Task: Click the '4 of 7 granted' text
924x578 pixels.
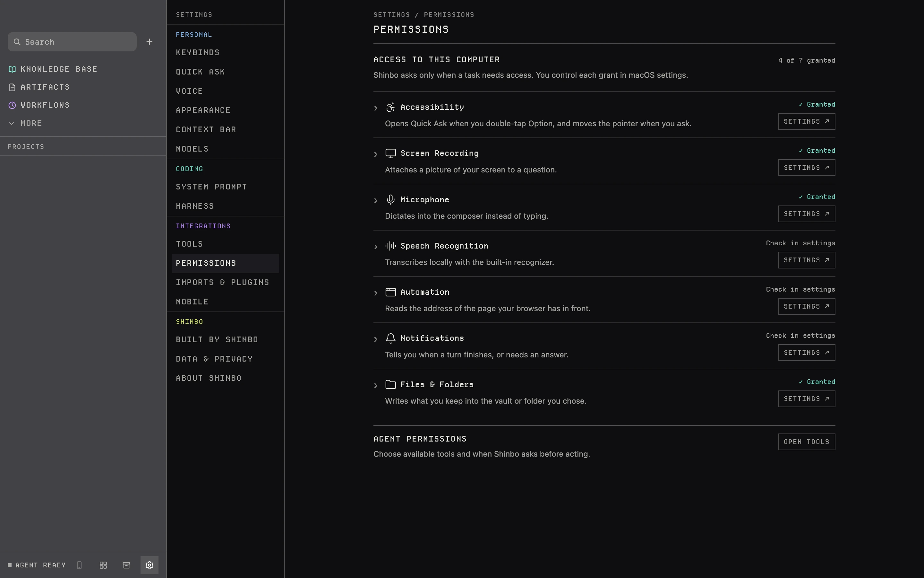Action: [806, 60]
